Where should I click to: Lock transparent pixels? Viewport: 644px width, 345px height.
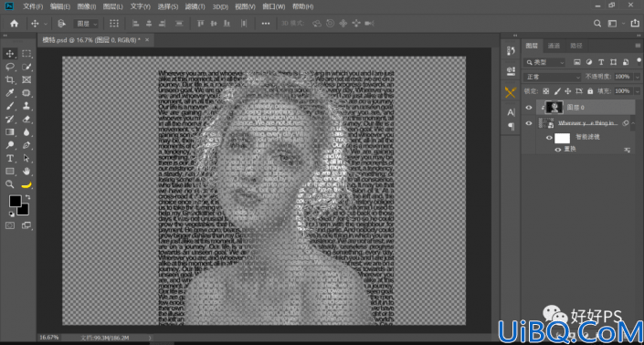coord(546,91)
